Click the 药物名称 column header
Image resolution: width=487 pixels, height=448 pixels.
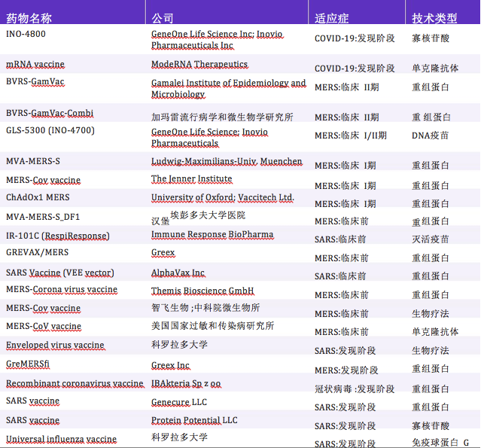[29, 18]
